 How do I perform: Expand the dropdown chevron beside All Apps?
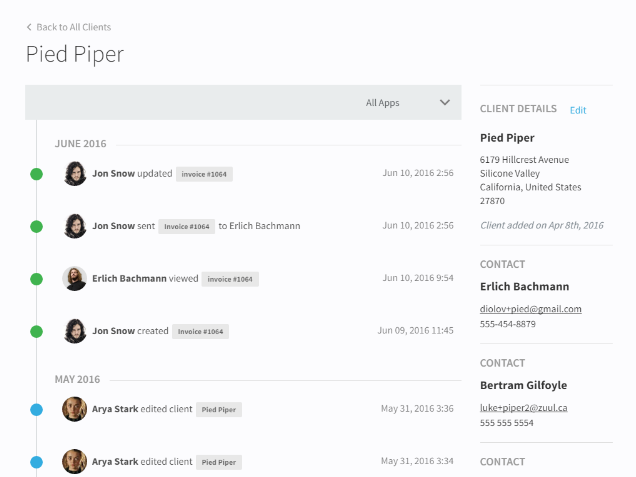(x=445, y=103)
